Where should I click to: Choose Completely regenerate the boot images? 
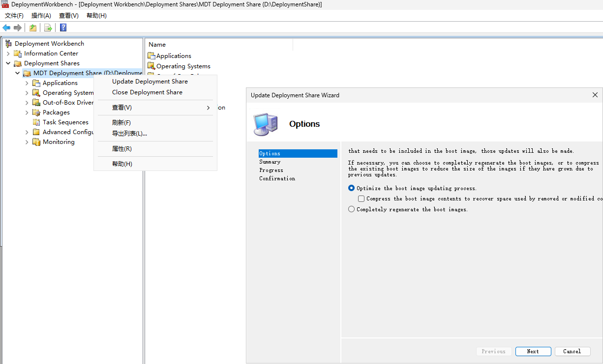[x=351, y=209]
